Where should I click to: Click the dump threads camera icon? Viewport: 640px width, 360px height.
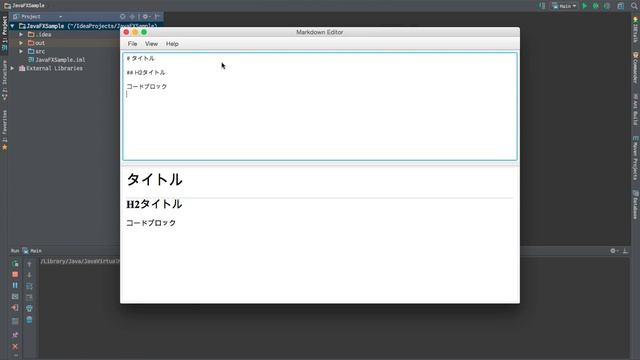pos(15,297)
